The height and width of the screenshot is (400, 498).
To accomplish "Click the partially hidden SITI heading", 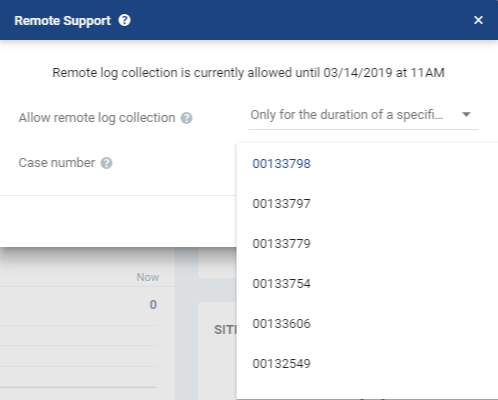I will coord(225,330).
